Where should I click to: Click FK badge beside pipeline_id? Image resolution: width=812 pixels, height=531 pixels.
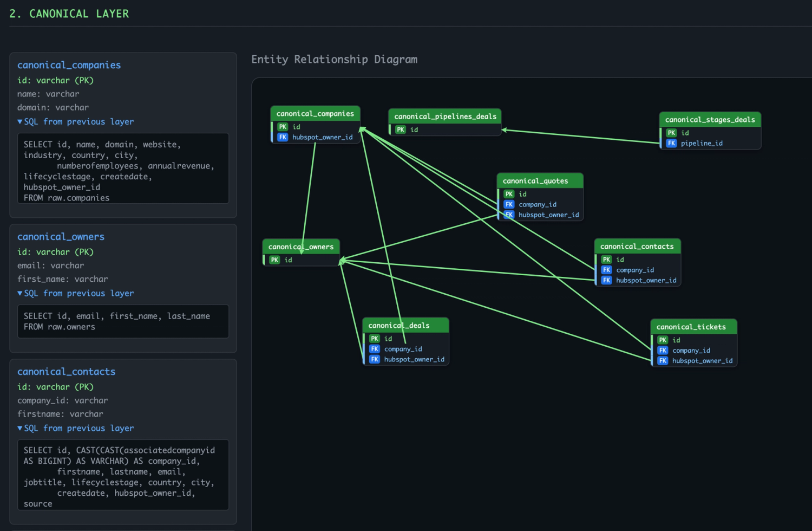[671, 143]
